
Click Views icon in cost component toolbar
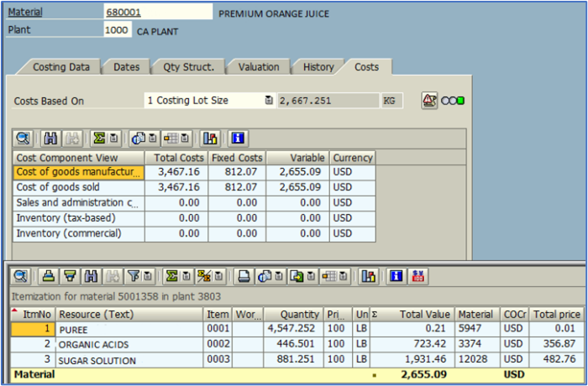click(139, 138)
